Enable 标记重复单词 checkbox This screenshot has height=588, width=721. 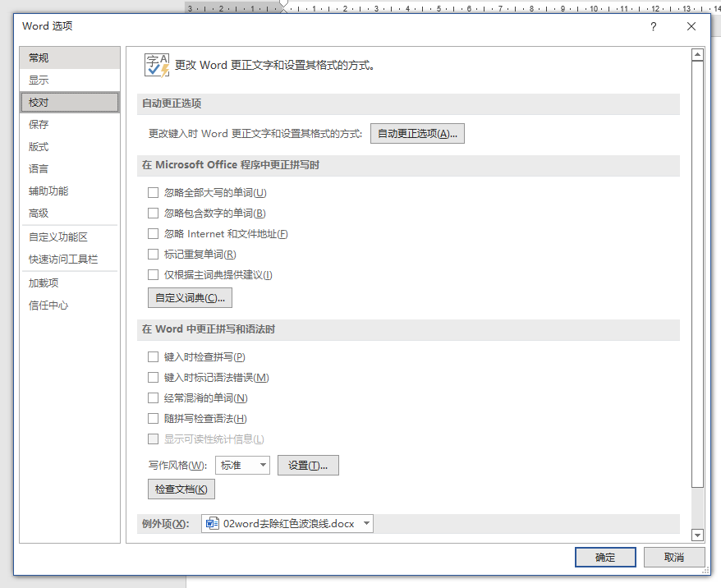153,255
